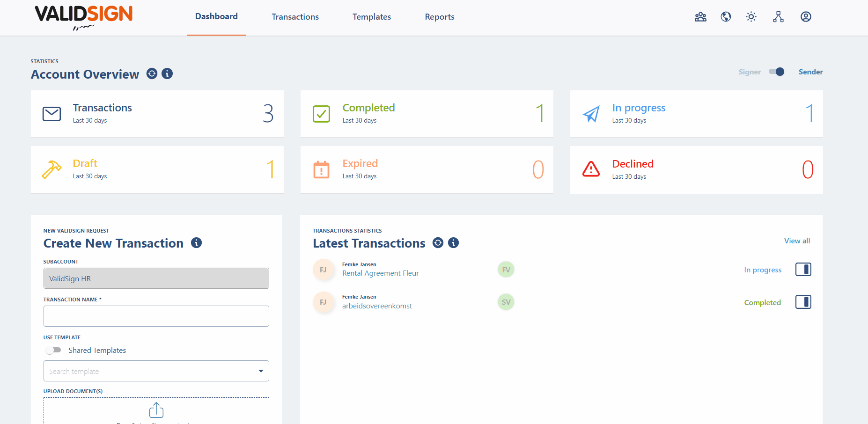Open details panel for Rental Agreement Fleur
Screen dimensions: 868x424
tap(803, 269)
